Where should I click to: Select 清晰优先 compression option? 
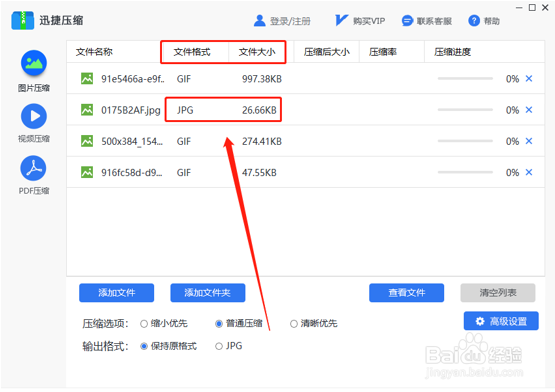[x=293, y=324]
